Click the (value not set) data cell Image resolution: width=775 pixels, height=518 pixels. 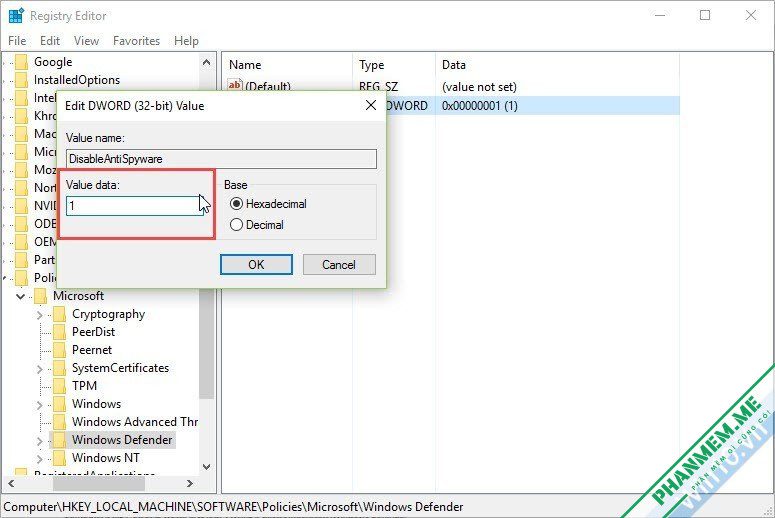[x=479, y=87]
